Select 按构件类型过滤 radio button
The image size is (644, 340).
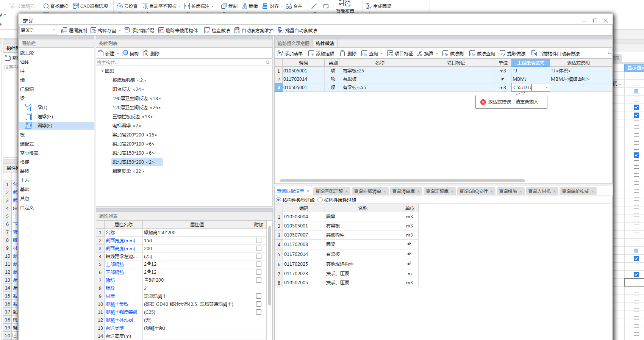(278, 200)
